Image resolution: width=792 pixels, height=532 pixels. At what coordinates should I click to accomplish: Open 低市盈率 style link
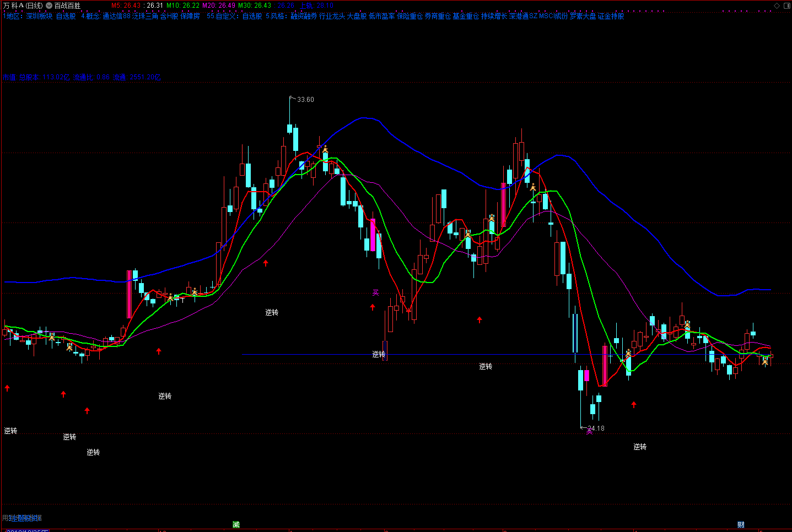click(x=381, y=17)
